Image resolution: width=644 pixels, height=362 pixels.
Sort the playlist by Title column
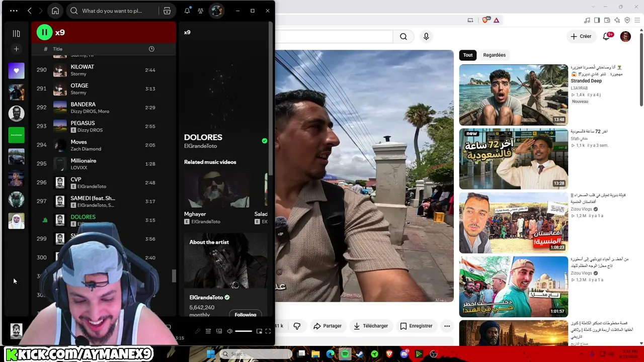(x=58, y=49)
